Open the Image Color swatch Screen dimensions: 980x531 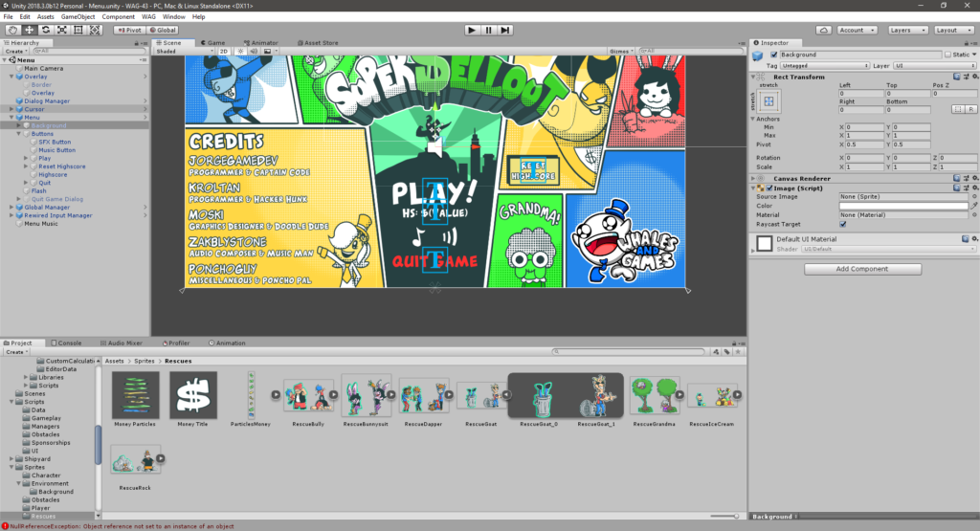click(x=903, y=206)
